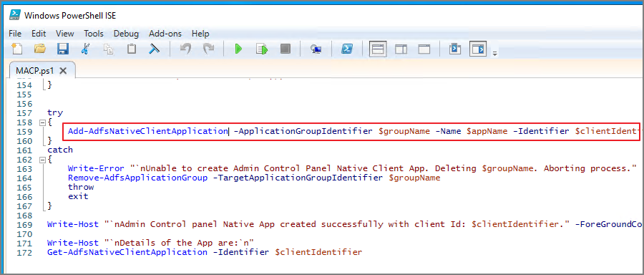Open the Debug menu

click(126, 34)
